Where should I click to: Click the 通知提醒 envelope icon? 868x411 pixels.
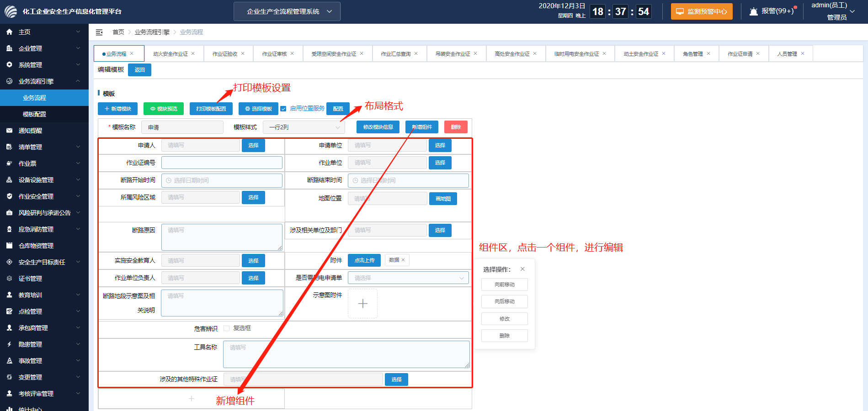pos(9,131)
